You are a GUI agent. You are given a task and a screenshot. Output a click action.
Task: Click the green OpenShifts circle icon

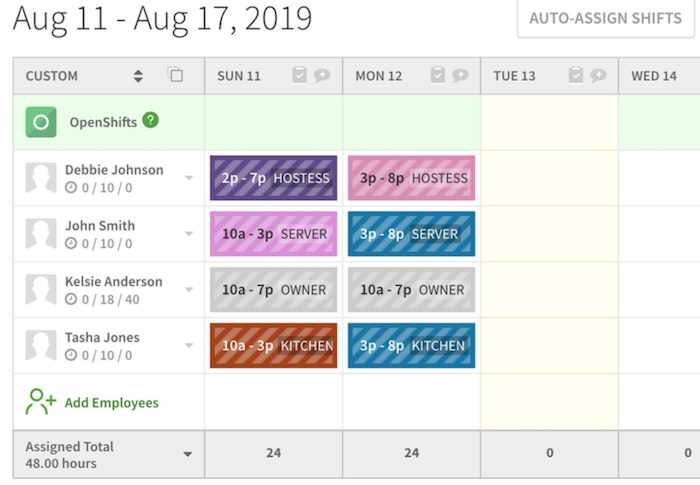point(41,122)
